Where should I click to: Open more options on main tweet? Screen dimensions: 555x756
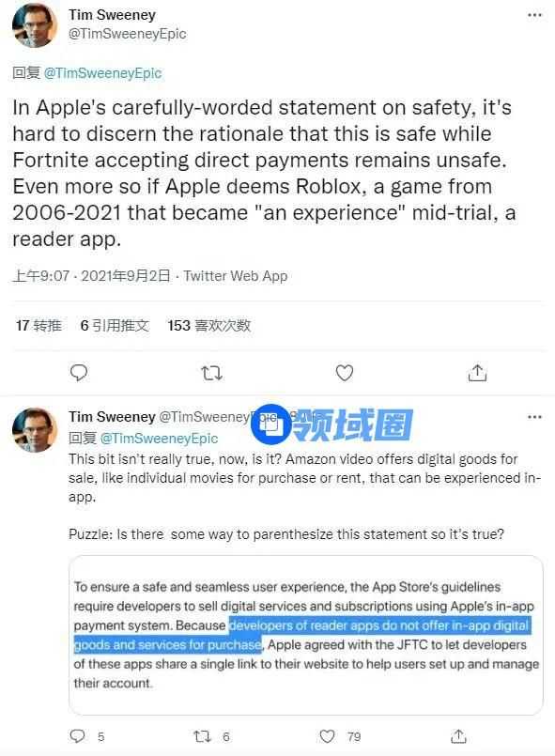pos(534,15)
